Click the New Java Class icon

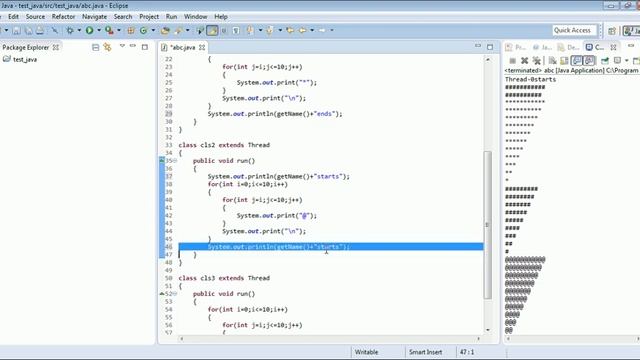click(143, 31)
